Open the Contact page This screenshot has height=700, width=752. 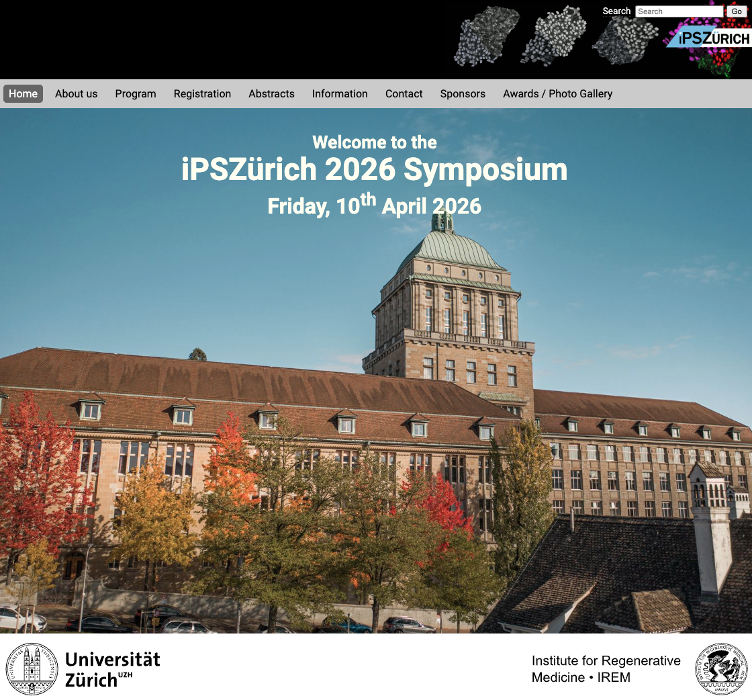tap(404, 94)
